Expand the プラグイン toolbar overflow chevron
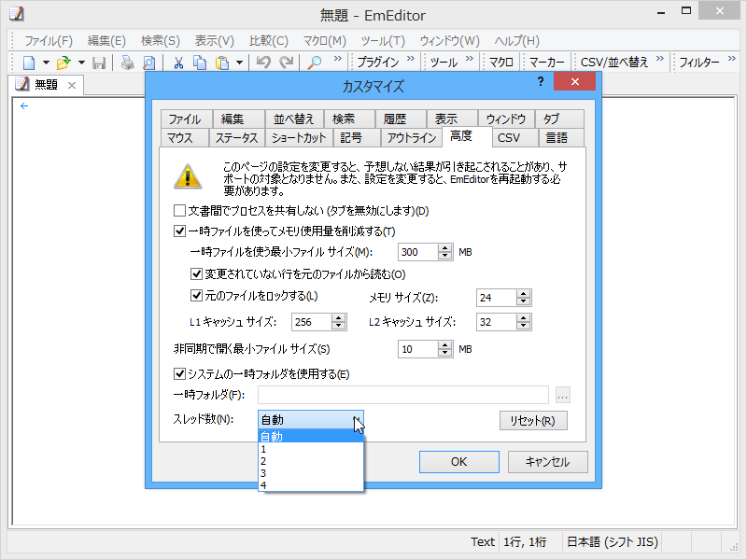This screenshot has width=747, height=560. click(x=411, y=59)
